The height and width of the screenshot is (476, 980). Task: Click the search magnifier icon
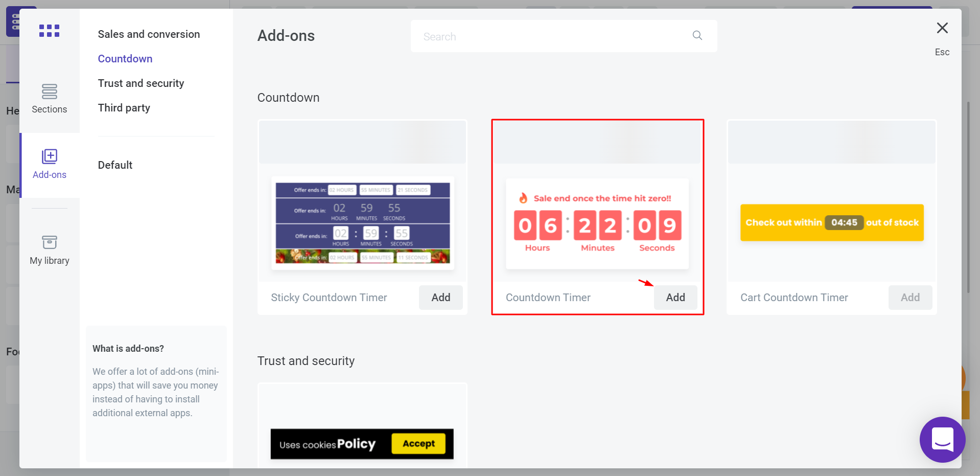[x=697, y=35]
